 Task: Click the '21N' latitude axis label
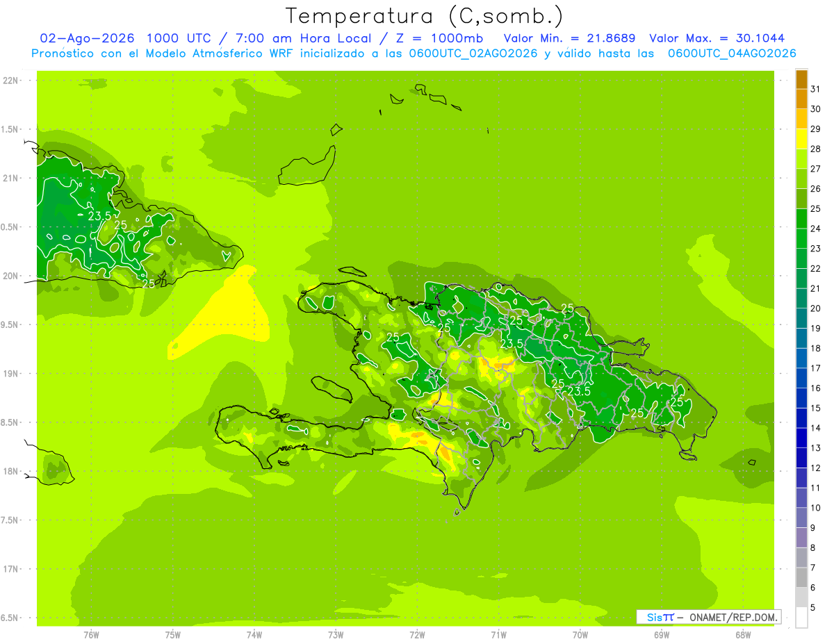pos(10,179)
